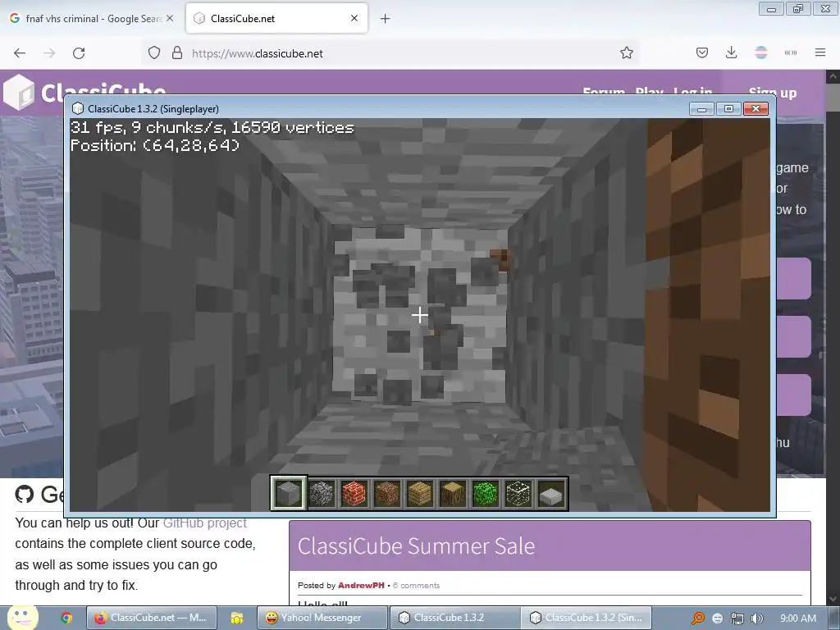This screenshot has height=630, width=840.
Task: Select the cobblestone block in hotbar
Action: (x=322, y=493)
